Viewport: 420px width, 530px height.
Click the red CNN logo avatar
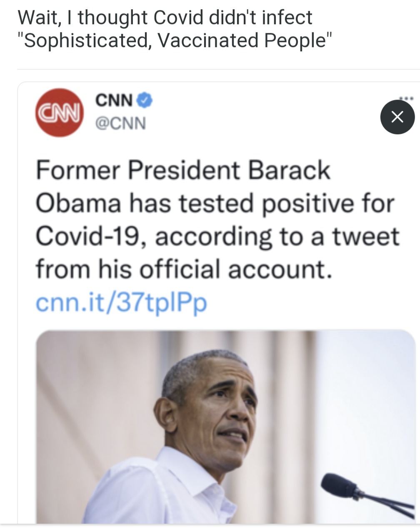(60, 113)
